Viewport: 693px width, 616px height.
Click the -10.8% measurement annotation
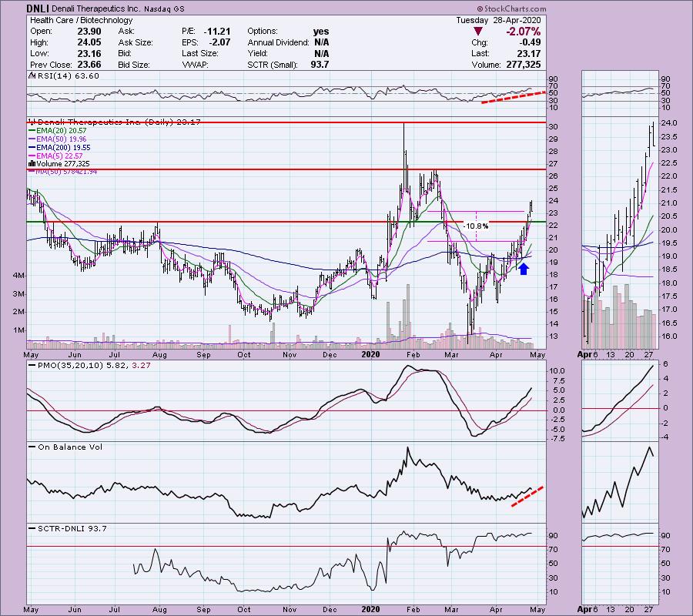click(x=476, y=226)
